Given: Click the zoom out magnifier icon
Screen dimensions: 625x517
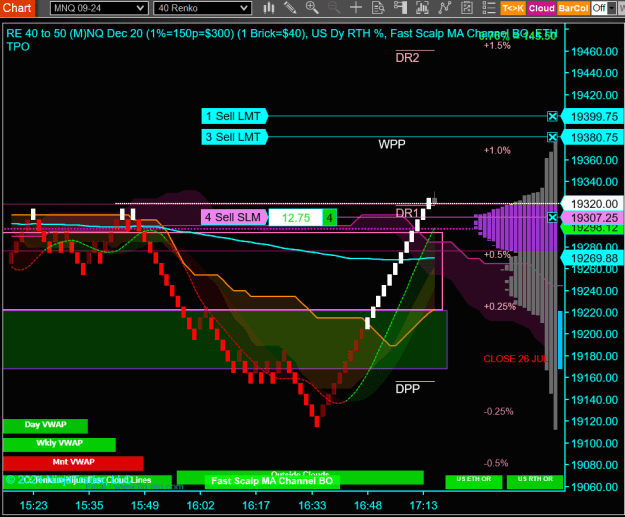Looking at the screenshot, I should (334, 8).
